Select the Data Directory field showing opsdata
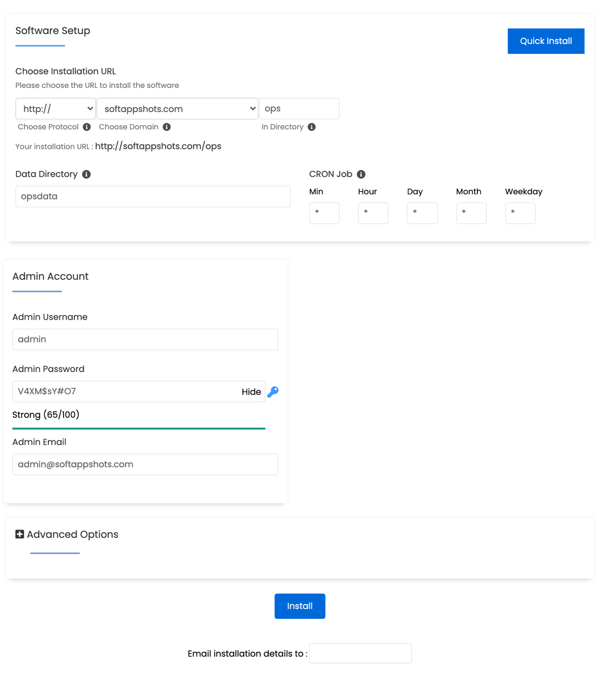This screenshot has width=600, height=700. click(x=153, y=196)
